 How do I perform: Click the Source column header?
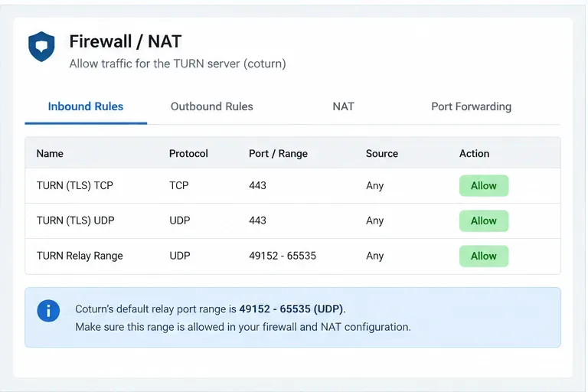382,153
